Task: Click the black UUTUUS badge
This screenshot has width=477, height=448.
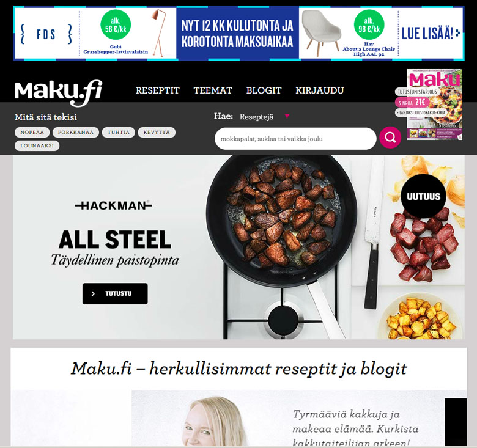Action: pos(423,196)
